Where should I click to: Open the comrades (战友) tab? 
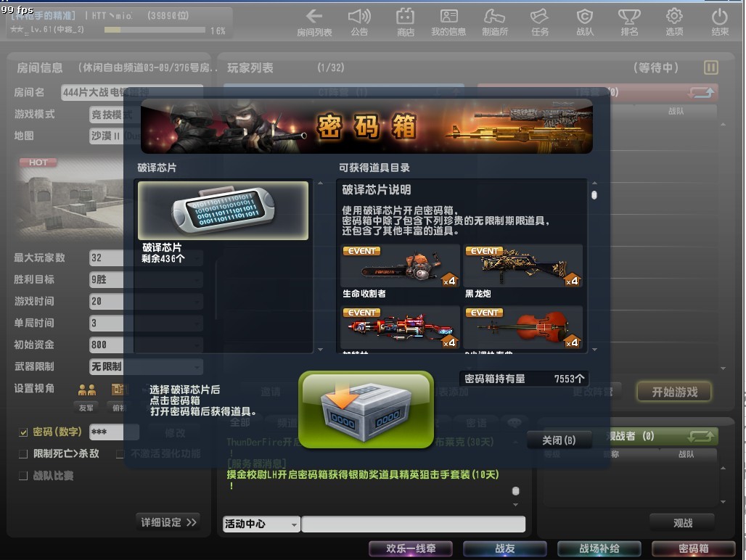coord(505,548)
